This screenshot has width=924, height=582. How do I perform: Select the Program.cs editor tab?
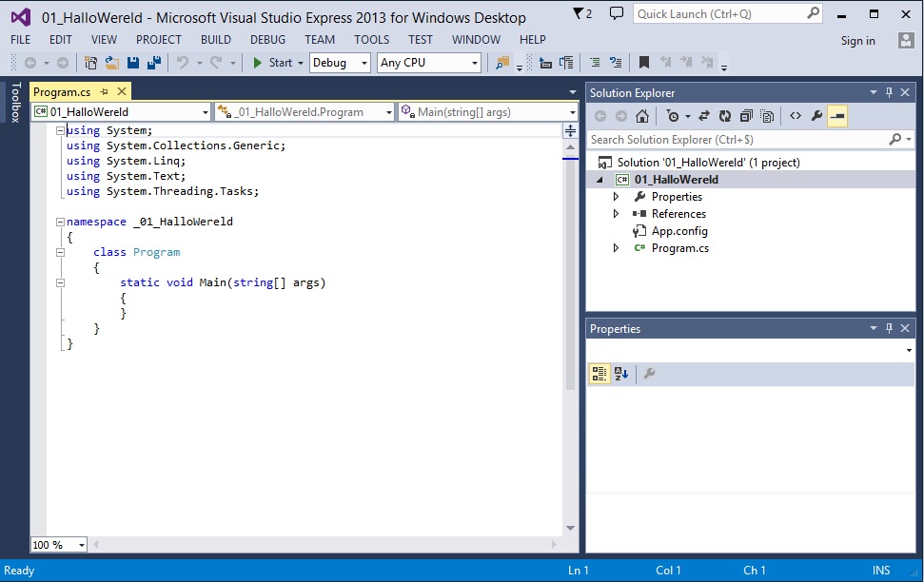62,92
